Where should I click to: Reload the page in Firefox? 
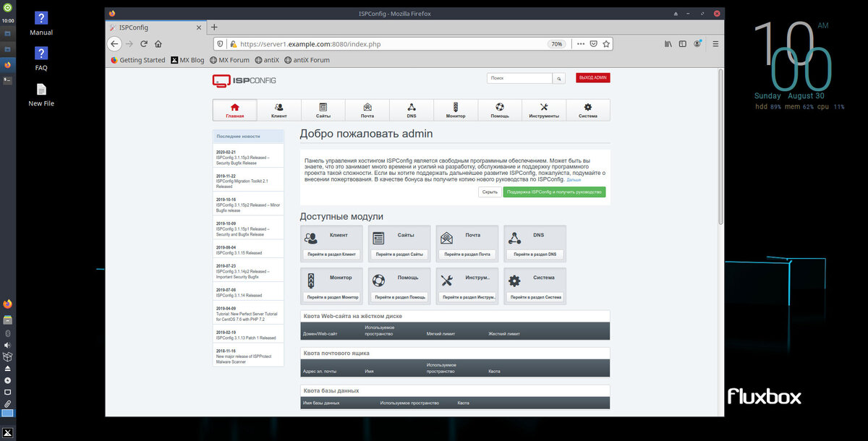pos(144,43)
